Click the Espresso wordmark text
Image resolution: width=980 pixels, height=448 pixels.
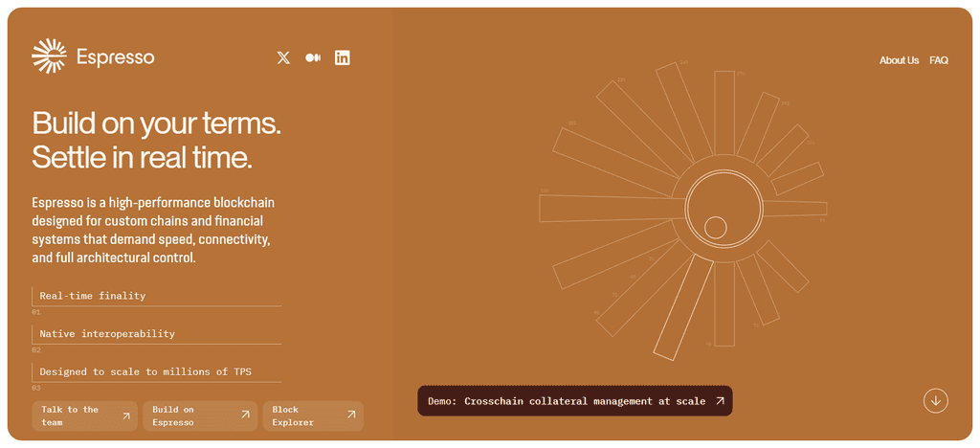coord(116,57)
